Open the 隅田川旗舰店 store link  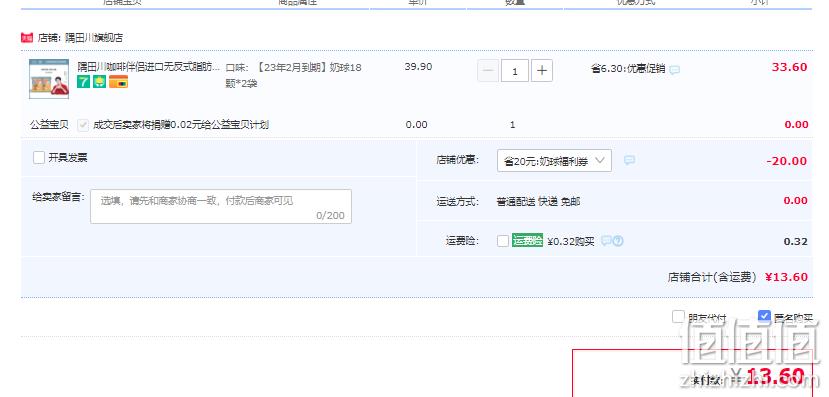point(94,38)
